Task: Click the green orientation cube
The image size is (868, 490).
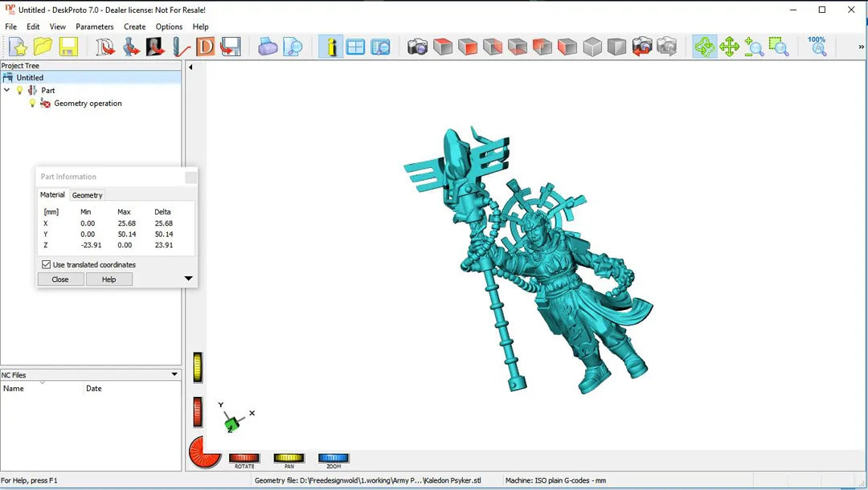Action: click(231, 424)
